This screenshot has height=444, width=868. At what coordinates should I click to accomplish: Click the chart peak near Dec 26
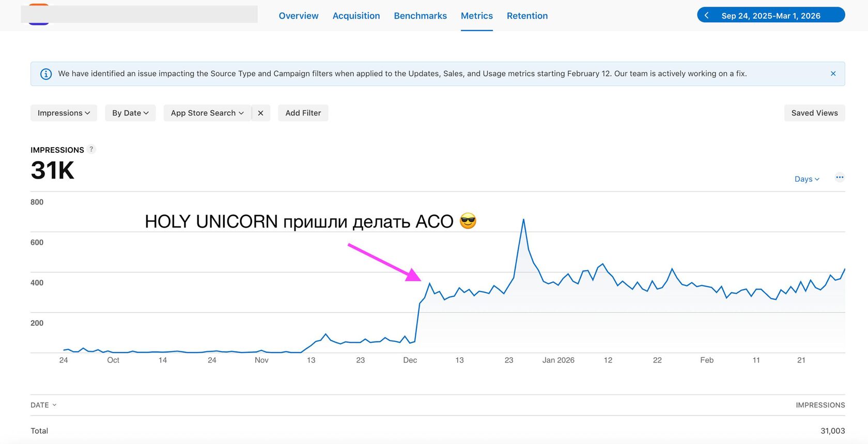pyautogui.click(x=523, y=219)
